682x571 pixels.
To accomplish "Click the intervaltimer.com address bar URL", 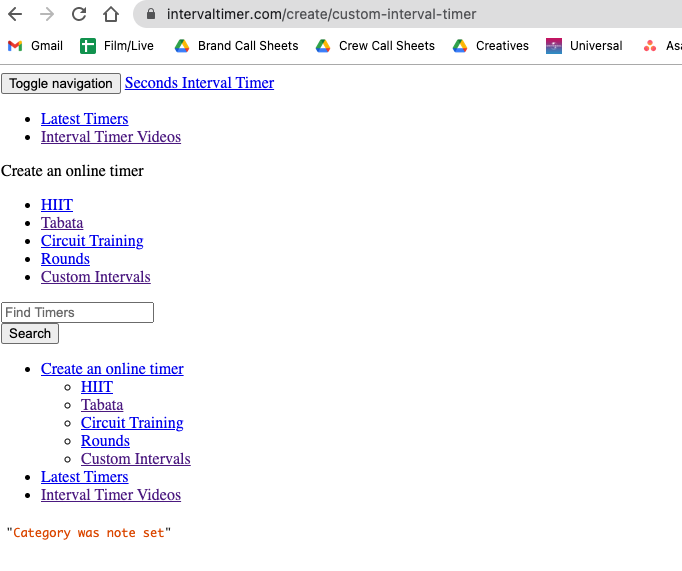I will pos(321,14).
